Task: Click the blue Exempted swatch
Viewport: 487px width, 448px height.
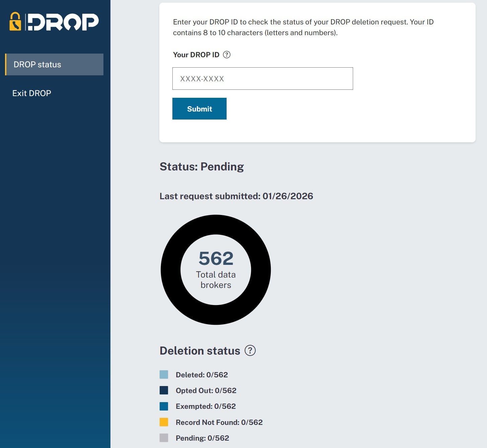Action: (164, 406)
